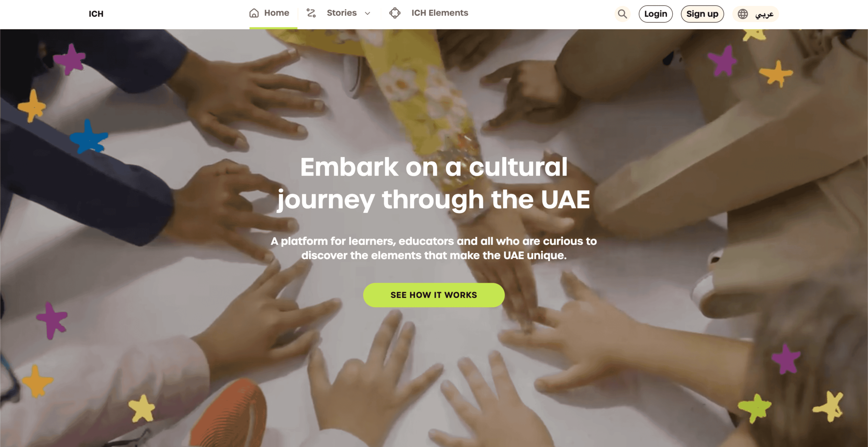The height and width of the screenshot is (447, 868).
Task: Click the blue star decoration
Action: click(89, 136)
